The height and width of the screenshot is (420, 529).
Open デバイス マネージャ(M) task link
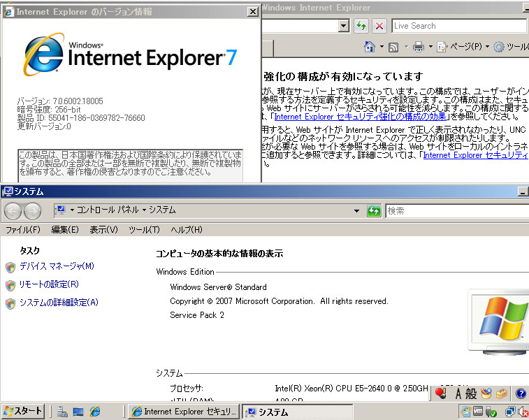pyautogui.click(x=57, y=266)
